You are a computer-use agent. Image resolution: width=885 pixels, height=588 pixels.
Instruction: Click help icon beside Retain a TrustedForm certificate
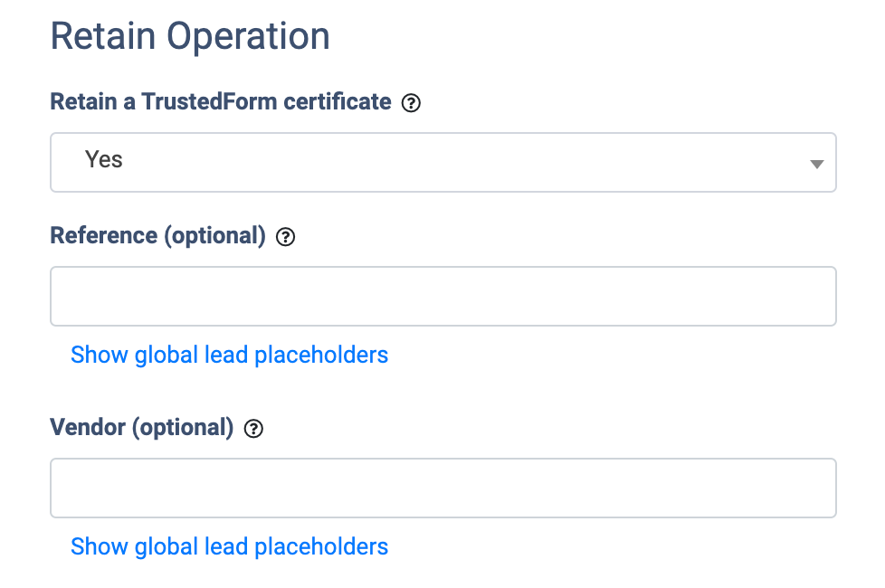point(411,103)
